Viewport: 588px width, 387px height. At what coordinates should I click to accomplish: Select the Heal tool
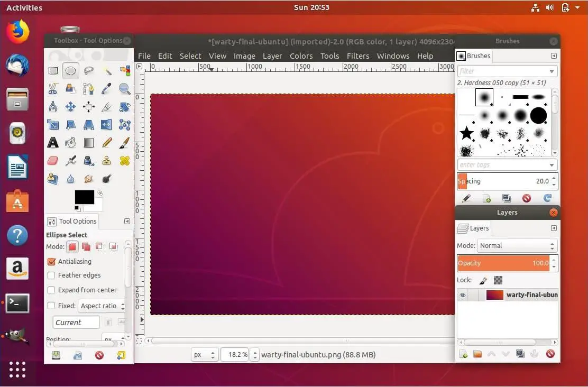coord(125,161)
